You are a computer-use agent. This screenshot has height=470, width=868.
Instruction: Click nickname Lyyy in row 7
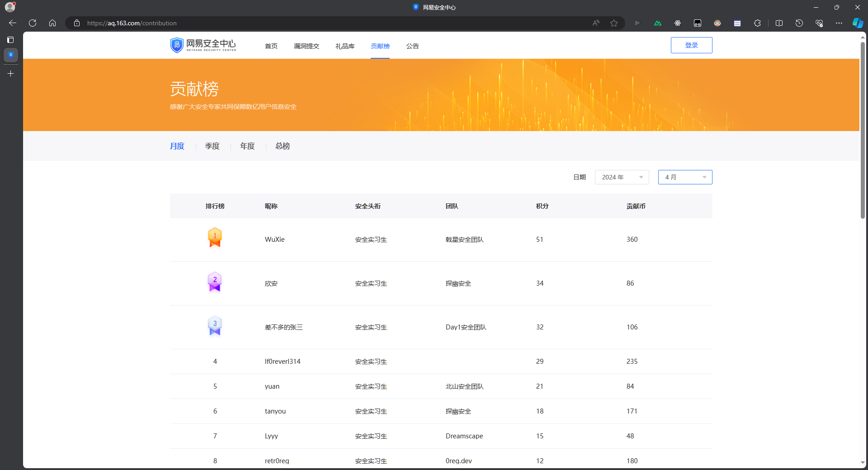[x=272, y=436]
